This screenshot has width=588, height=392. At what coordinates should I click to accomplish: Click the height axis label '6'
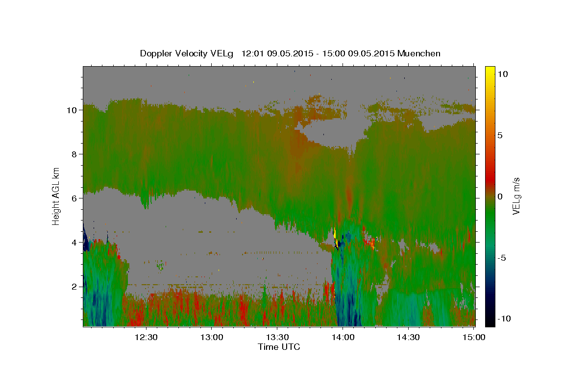click(75, 198)
